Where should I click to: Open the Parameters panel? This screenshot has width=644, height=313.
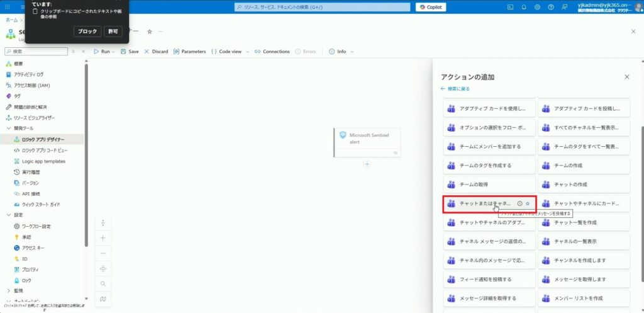[x=177, y=52]
